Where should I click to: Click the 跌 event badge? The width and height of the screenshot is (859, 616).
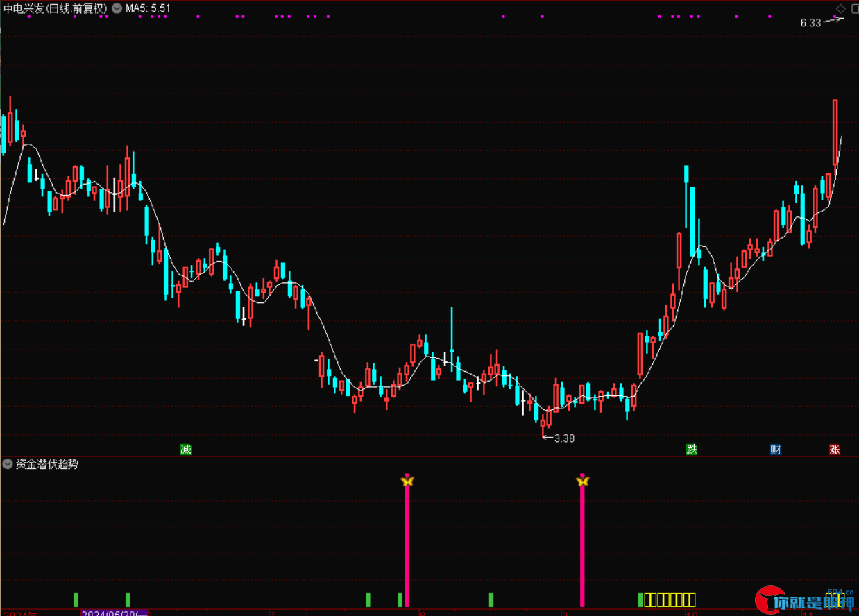coord(692,450)
